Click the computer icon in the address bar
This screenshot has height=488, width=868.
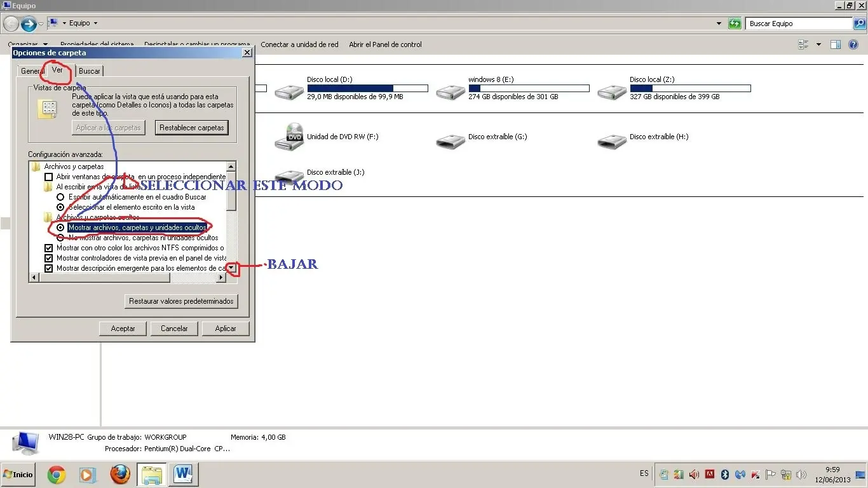click(53, 23)
